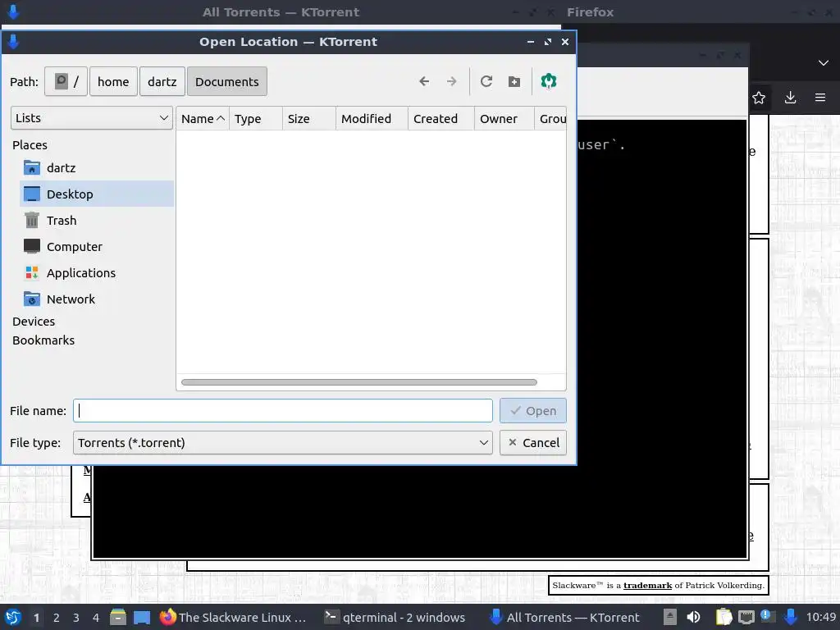Open the clipboard tray icon
This screenshot has height=630, width=840.
coord(724,617)
